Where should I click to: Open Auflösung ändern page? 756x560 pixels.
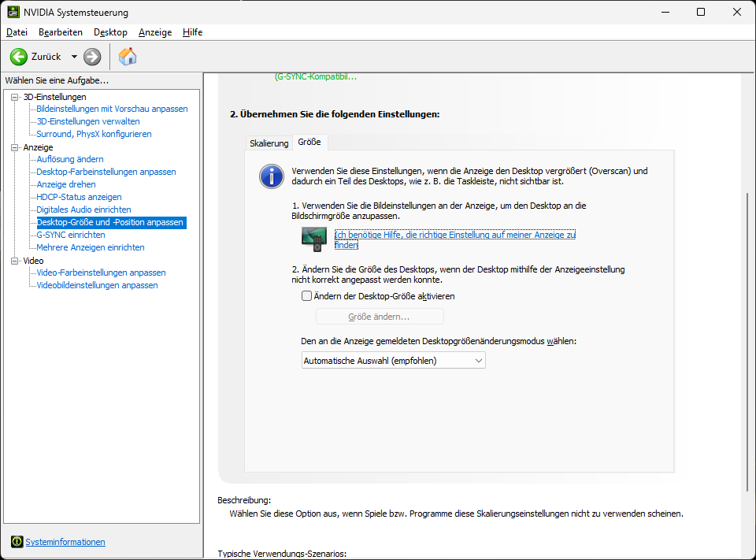(70, 159)
